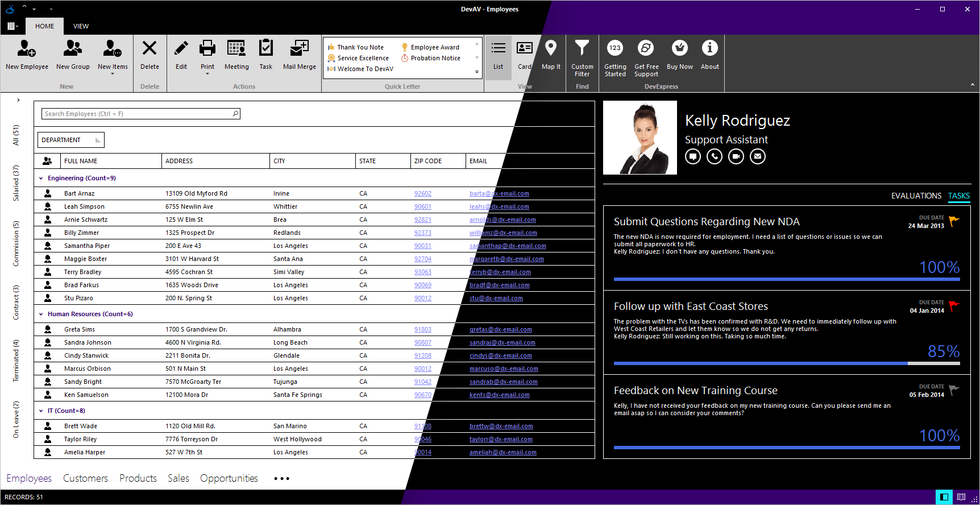Open the Custom Filter funnel
Image resolution: width=980 pixels, height=505 pixels.
(582, 49)
